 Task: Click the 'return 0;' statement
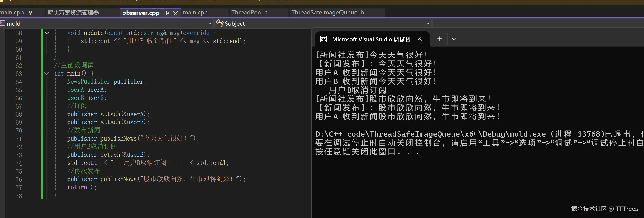pyautogui.click(x=82, y=187)
